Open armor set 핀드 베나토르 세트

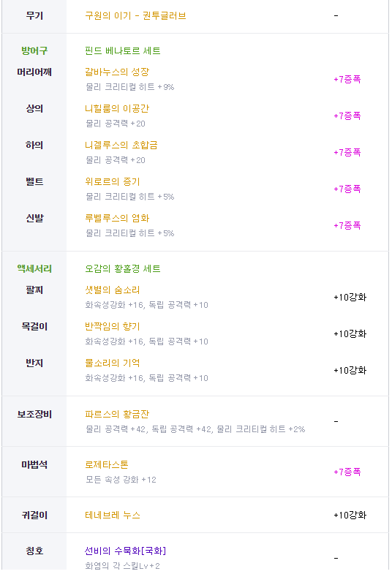(123, 50)
